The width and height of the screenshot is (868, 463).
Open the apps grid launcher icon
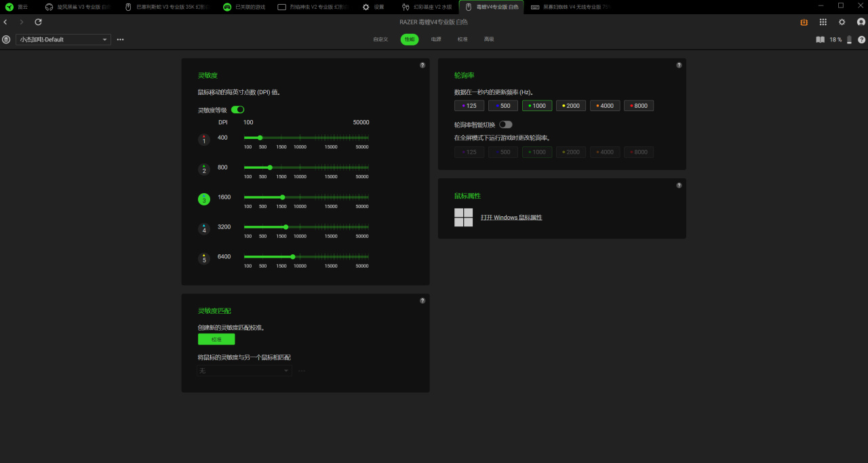(823, 22)
